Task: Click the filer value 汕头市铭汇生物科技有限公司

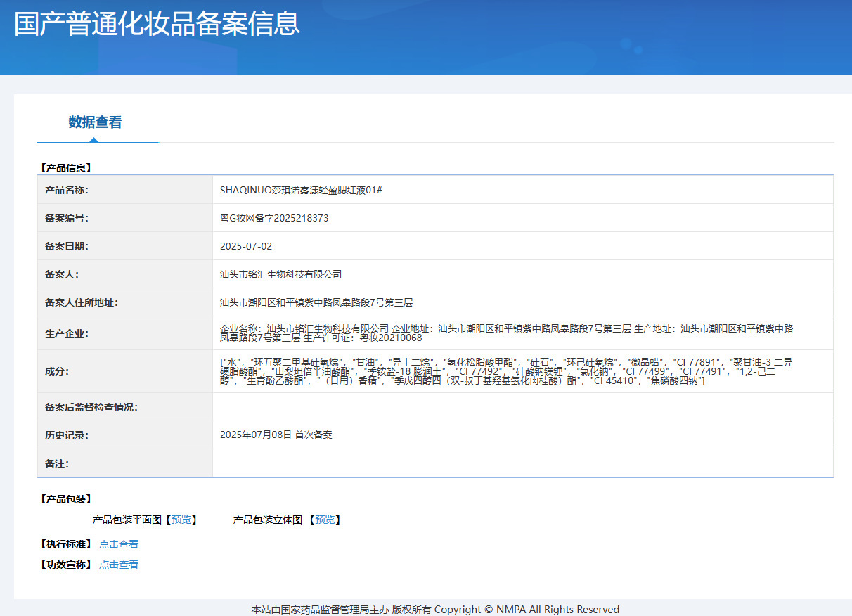Action: pyautogui.click(x=281, y=274)
